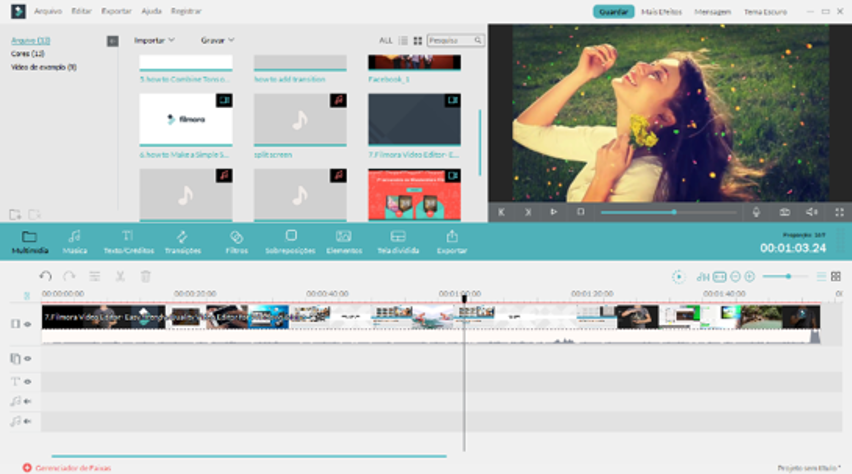The image size is (852, 474).
Task: Select the Tela dividida split screen tool
Action: coord(398,241)
